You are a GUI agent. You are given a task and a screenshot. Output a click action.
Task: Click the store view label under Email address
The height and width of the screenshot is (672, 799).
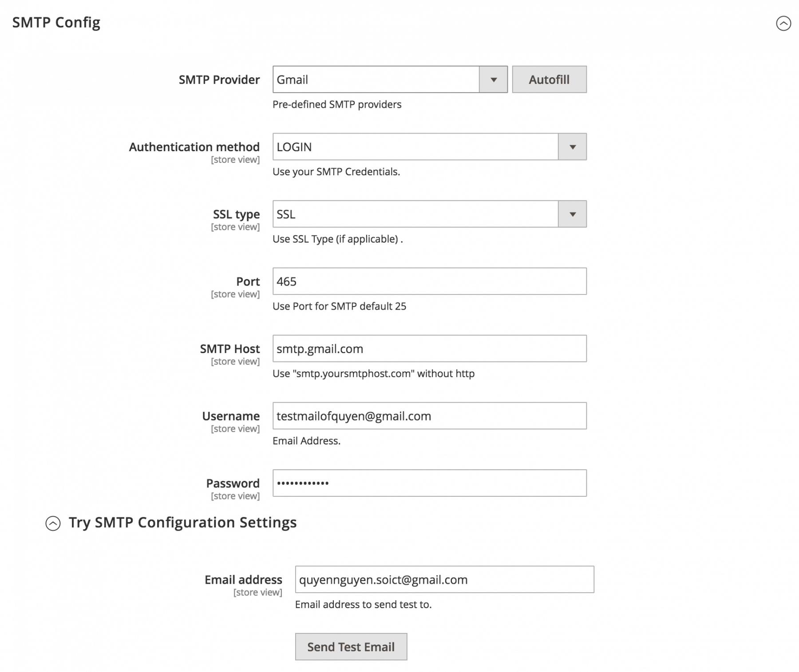point(258,592)
